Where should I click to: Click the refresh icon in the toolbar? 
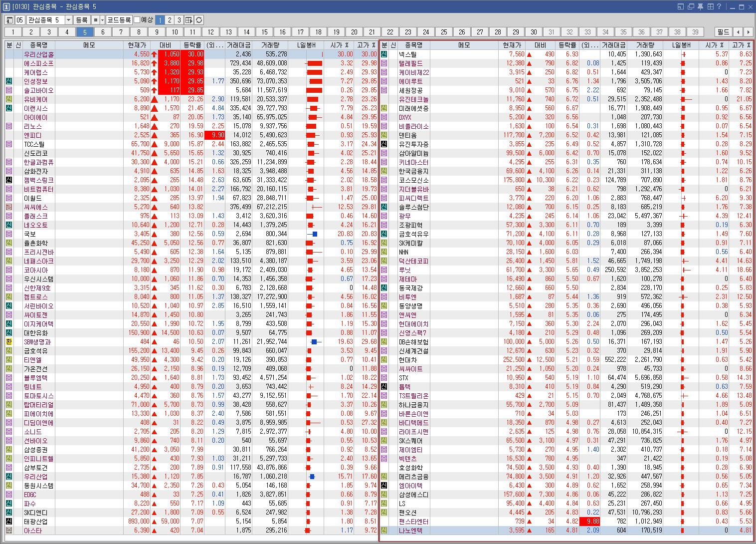pos(199,20)
